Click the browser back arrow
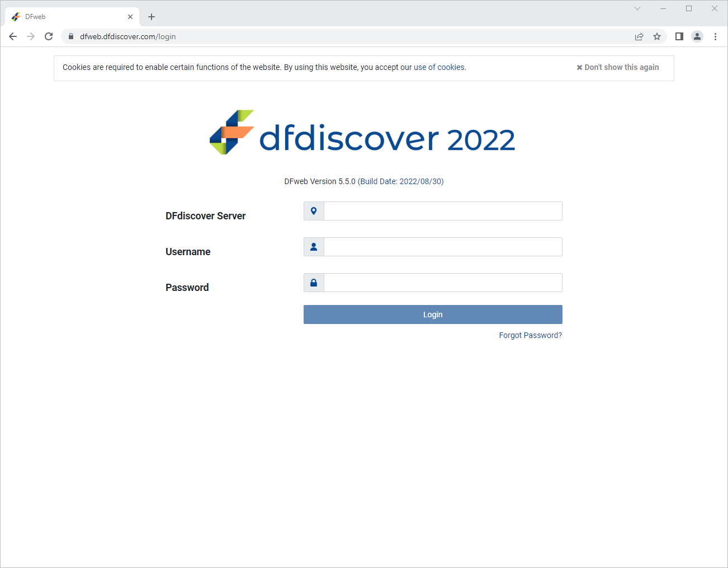 (13, 36)
